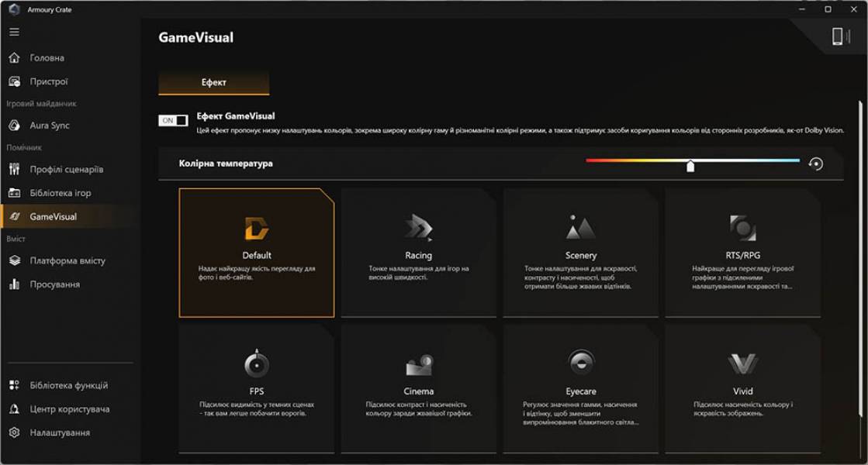Select the RTS/RPG mode label
The height and width of the screenshot is (465, 868).
coord(742,256)
